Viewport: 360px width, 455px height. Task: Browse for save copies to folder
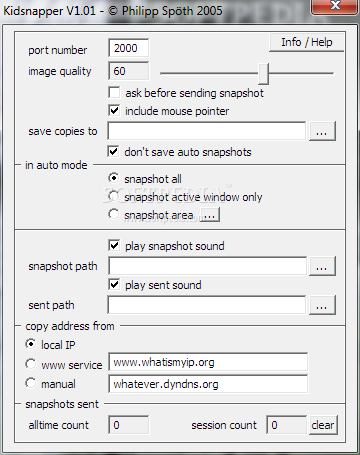322,131
